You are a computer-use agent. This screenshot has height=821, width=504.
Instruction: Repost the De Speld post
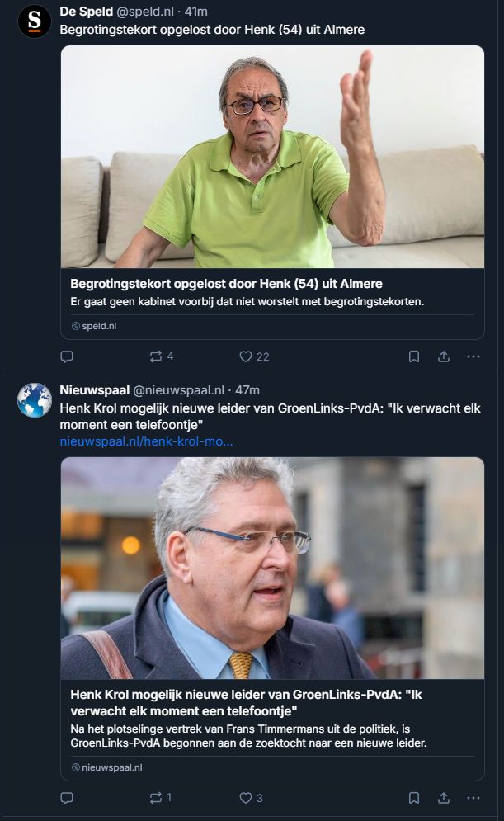[x=161, y=356]
